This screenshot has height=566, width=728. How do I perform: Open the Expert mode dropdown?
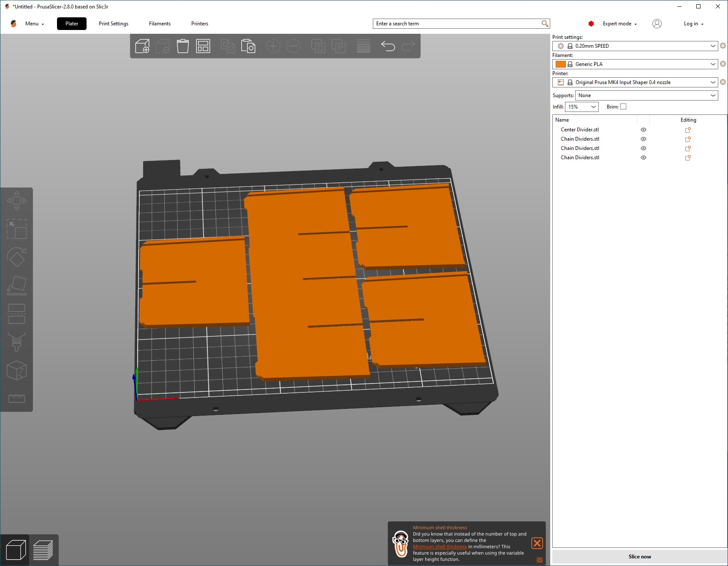pos(619,24)
